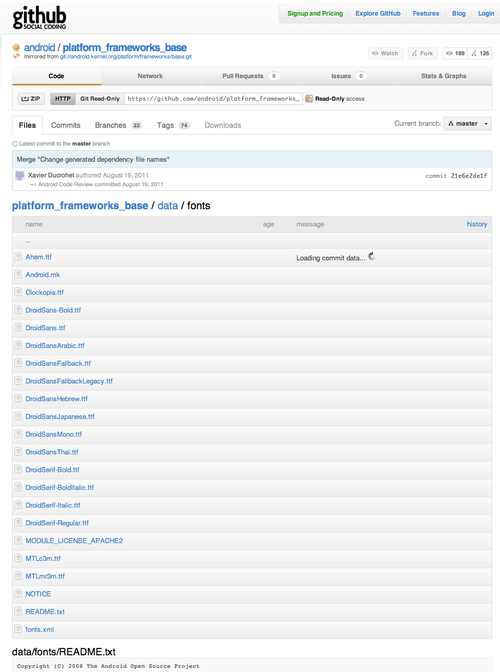Click the file icon beside DroidSansArabic.ttf
500x672 pixels.
point(18,345)
